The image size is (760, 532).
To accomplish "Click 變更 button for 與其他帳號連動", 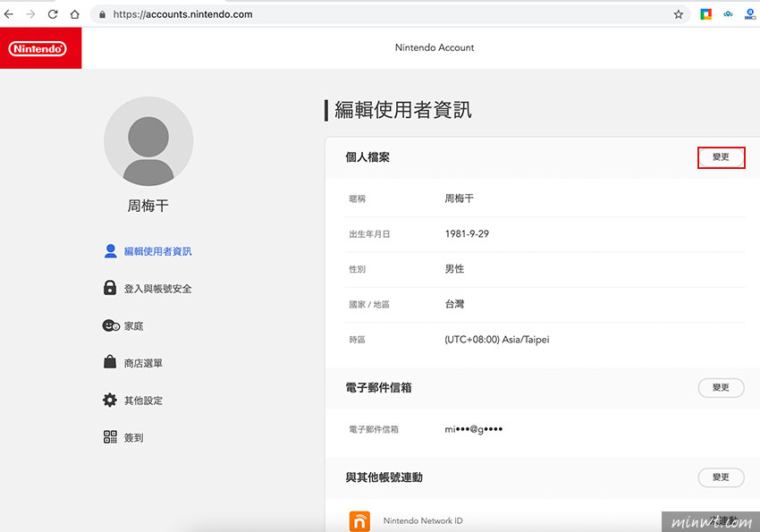I will 721,477.
